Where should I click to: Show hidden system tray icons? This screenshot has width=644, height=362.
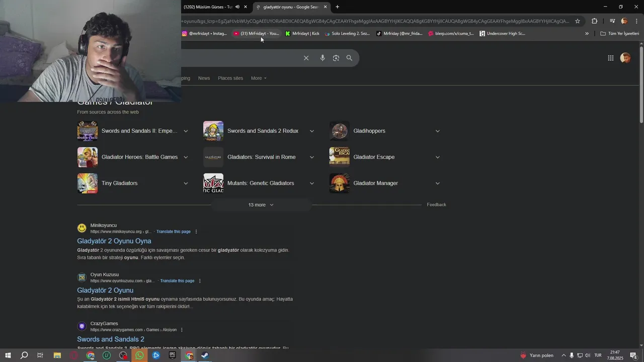pos(563,355)
